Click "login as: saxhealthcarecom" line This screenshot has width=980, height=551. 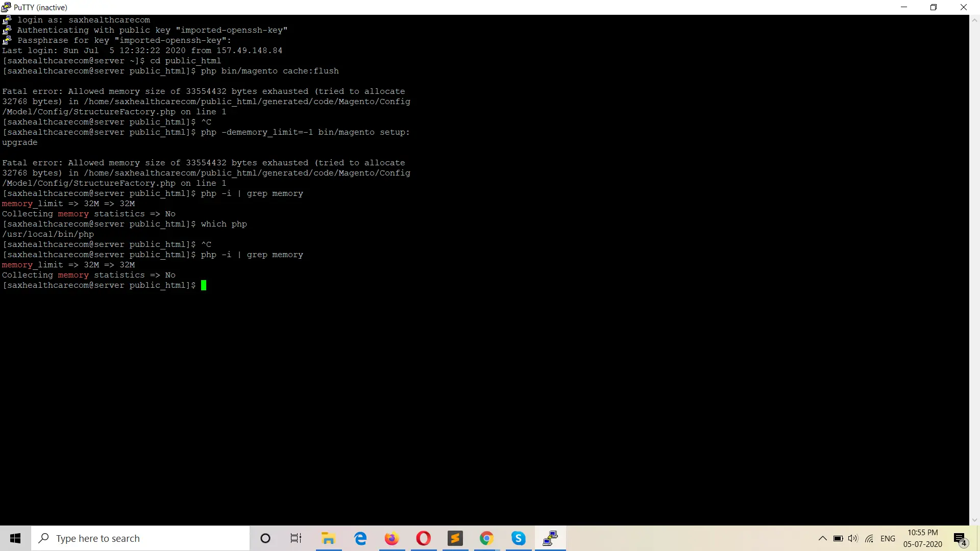84,20
